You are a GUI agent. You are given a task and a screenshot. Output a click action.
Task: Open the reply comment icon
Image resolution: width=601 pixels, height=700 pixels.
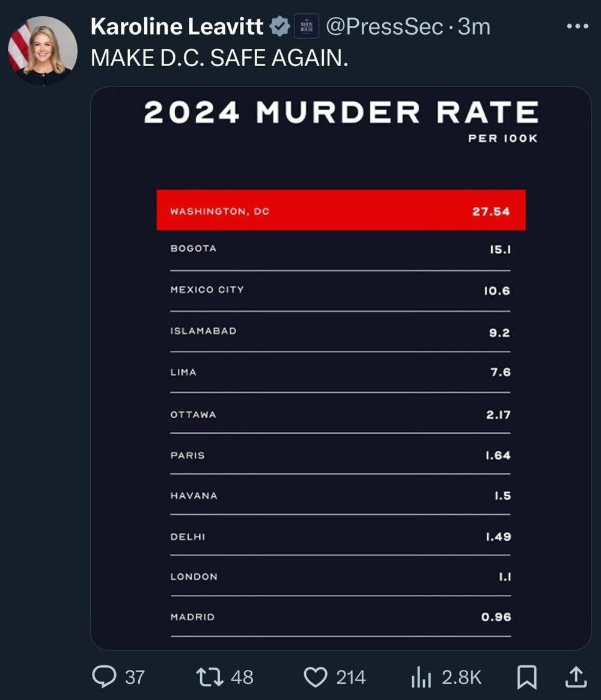click(x=104, y=677)
